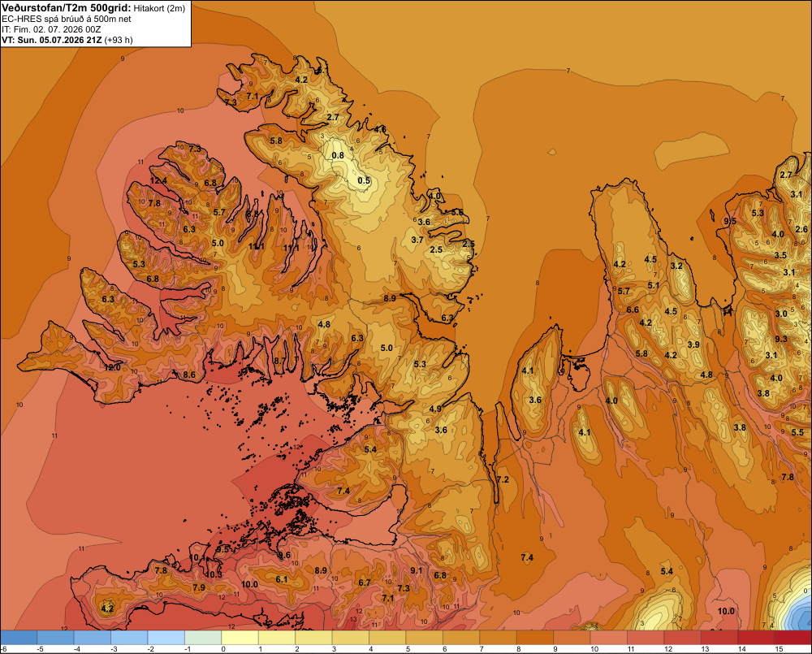
Task: Select the 8.6 temperature value
Action: pos(189,375)
